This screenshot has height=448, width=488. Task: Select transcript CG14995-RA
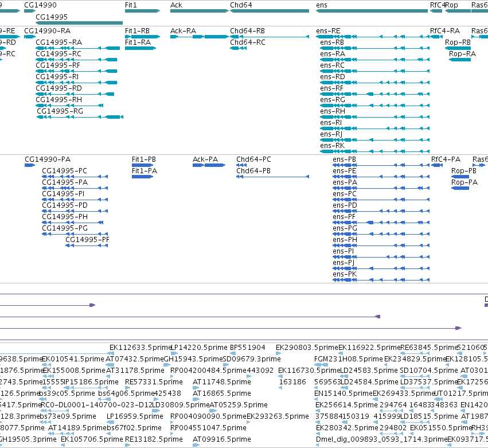coord(78,48)
